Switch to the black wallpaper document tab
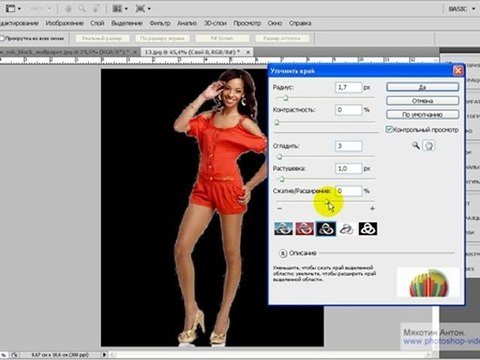480x360 pixels. (x=64, y=52)
